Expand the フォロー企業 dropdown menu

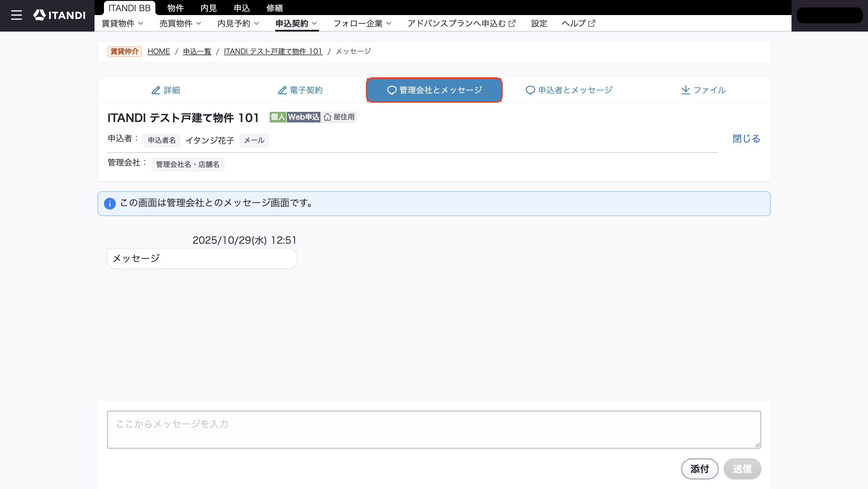click(x=362, y=23)
